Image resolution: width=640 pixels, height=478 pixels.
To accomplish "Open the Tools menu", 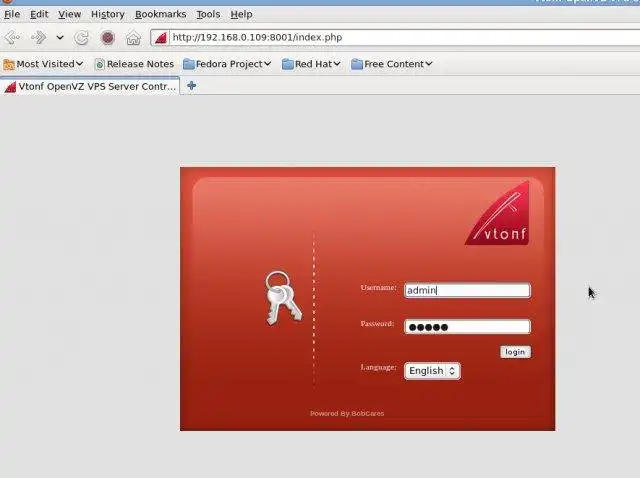I will coord(208,14).
